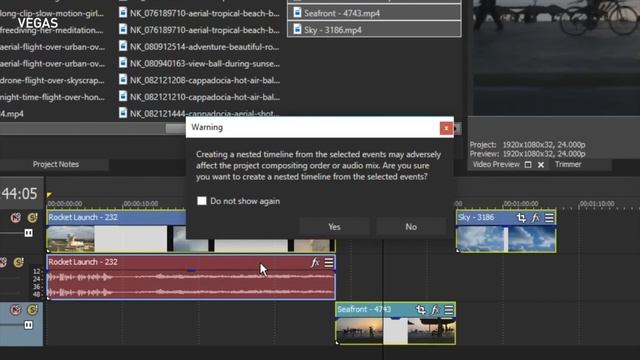Decline the warning with No
The image size is (640, 360).
pos(411,227)
